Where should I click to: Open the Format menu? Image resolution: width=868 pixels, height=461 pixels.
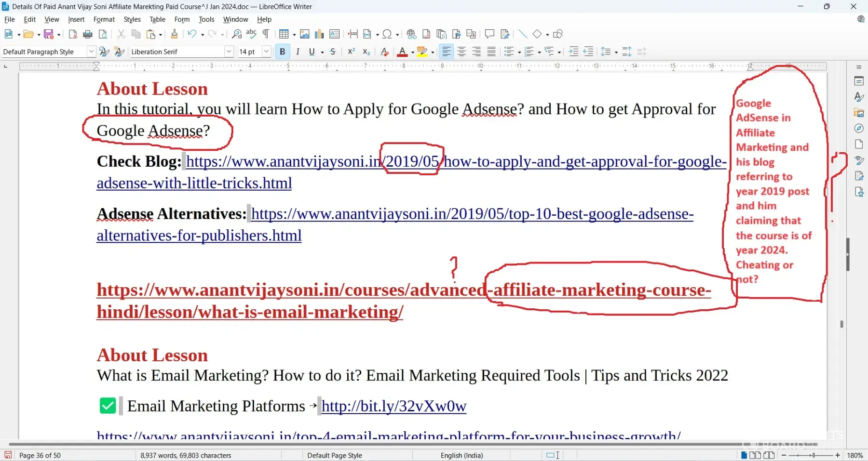click(104, 19)
